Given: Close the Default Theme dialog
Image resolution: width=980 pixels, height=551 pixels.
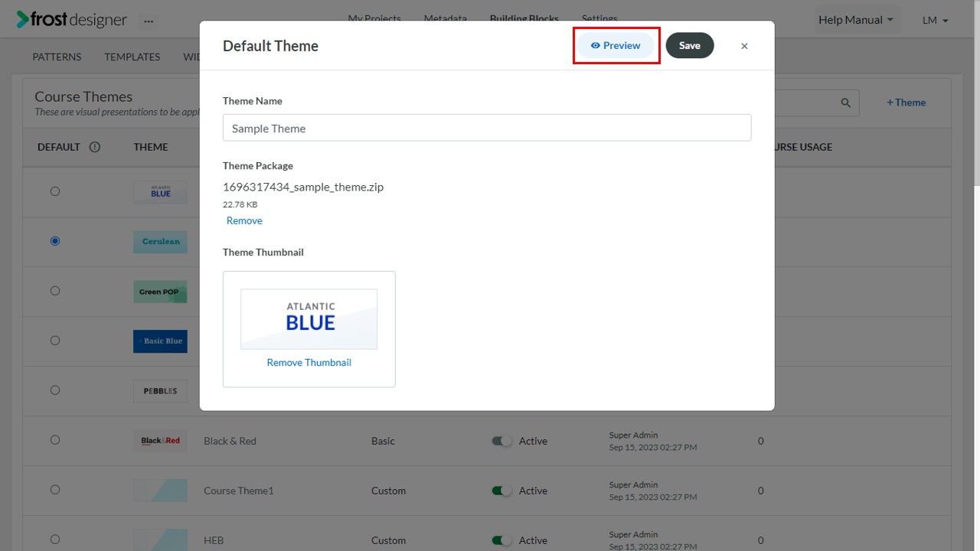Looking at the screenshot, I should 744,46.
